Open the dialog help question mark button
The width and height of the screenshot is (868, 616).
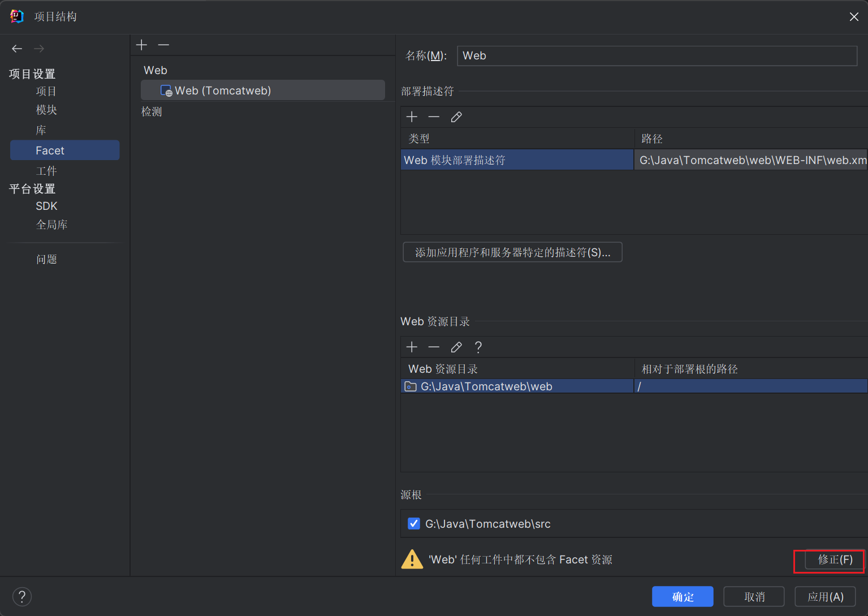click(22, 596)
